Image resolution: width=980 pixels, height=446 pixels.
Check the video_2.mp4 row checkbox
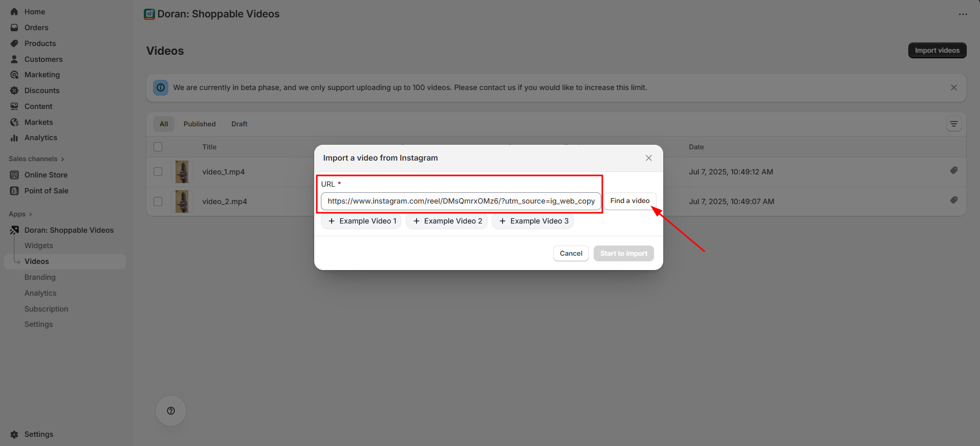[x=158, y=202]
